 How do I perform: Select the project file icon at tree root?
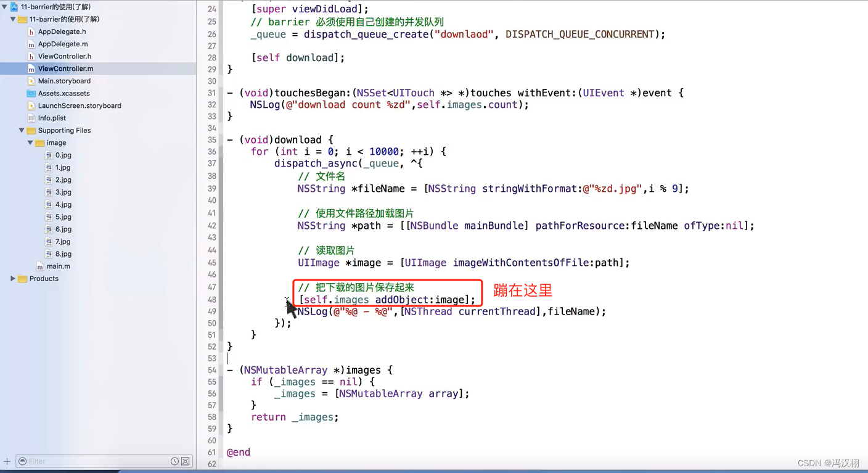[14, 7]
